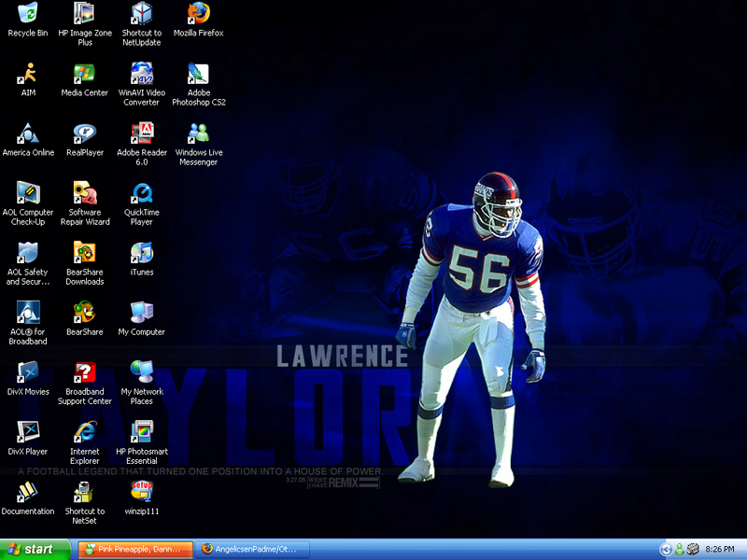This screenshot has height=560, width=747.
Task: Click the Internet Explorer shortcut
Action: (x=85, y=432)
